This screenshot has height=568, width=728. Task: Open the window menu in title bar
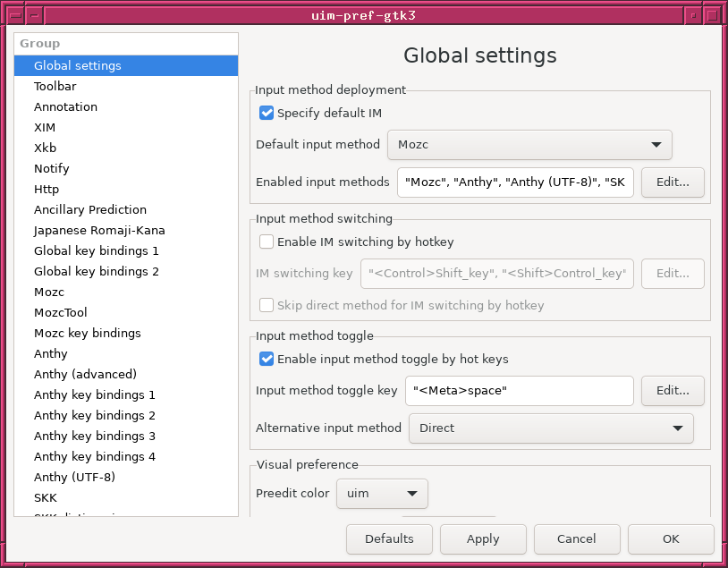[x=10, y=14]
